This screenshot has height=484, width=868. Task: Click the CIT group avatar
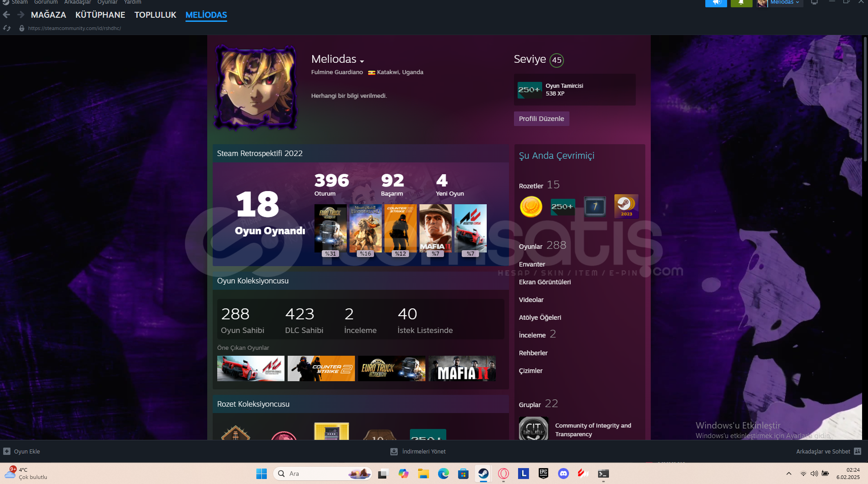(534, 429)
